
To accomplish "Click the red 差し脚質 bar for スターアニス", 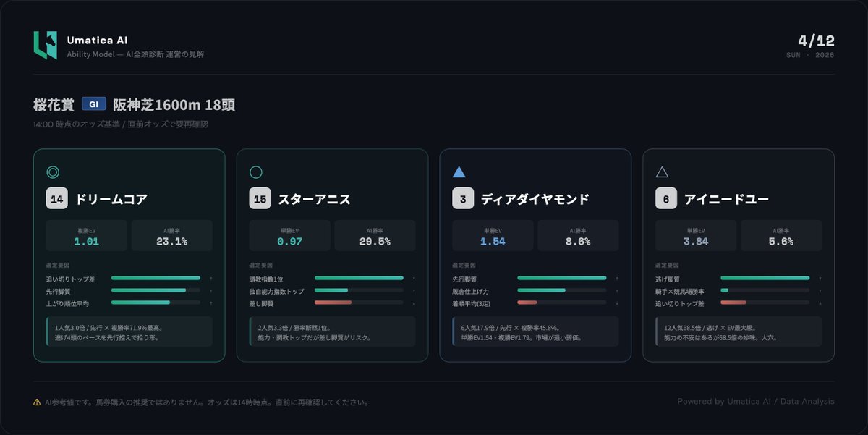I will pos(333,303).
